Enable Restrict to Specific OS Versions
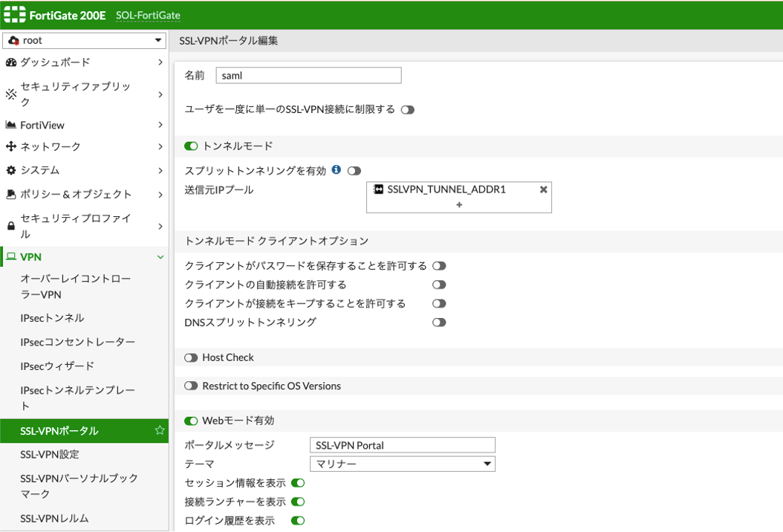Screen dimensions: 783x532 (191, 386)
